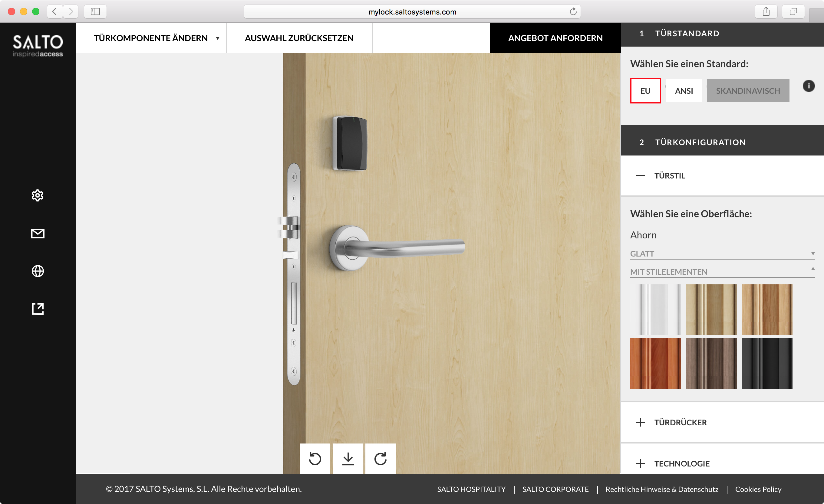824x504 pixels.
Task: Click the standard info icon
Action: click(x=809, y=86)
